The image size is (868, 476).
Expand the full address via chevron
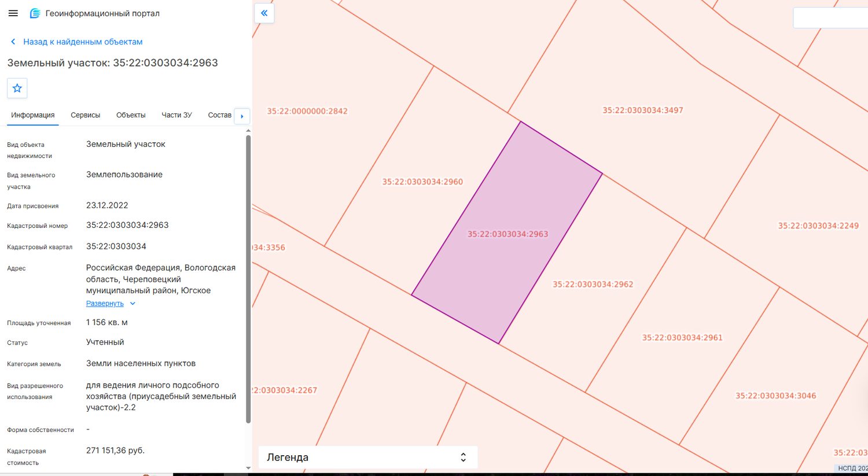133,304
